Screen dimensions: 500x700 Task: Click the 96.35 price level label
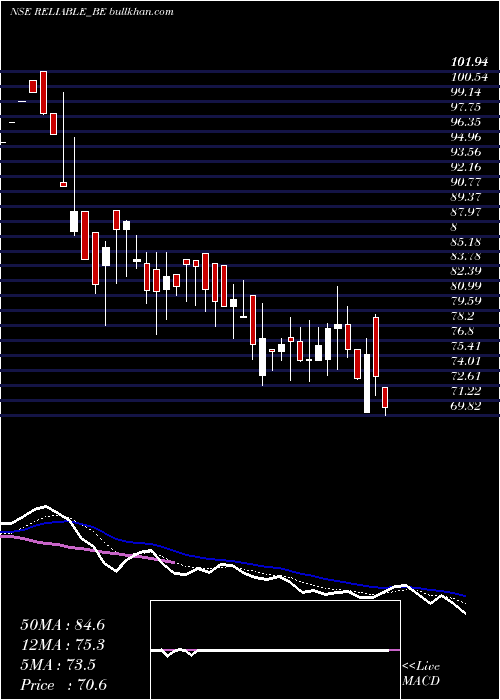(466, 122)
